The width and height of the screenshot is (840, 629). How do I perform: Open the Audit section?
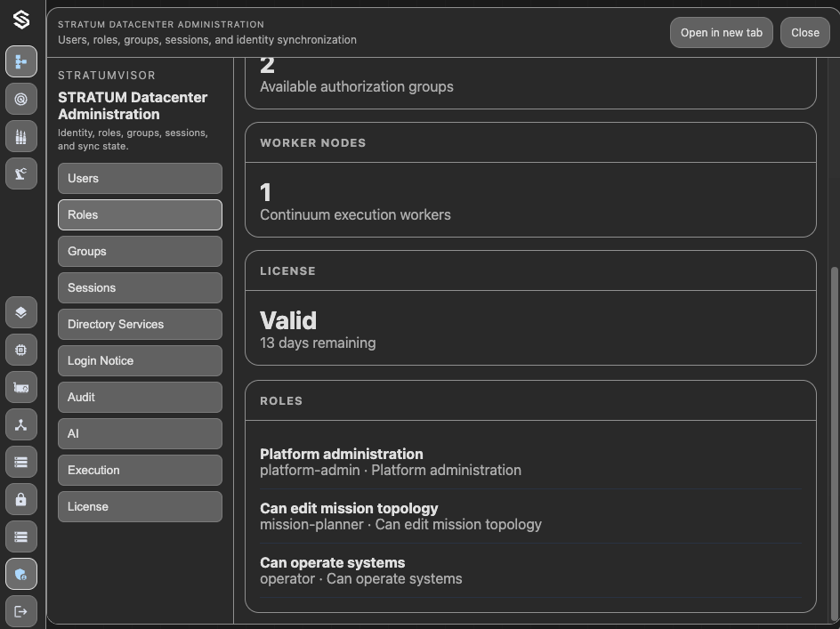140,397
